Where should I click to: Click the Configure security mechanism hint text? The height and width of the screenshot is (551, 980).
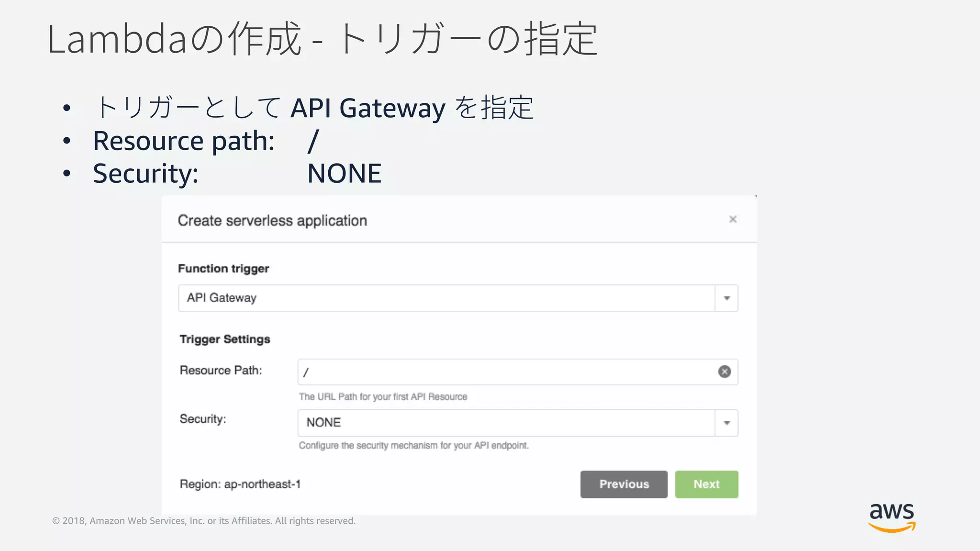point(414,445)
